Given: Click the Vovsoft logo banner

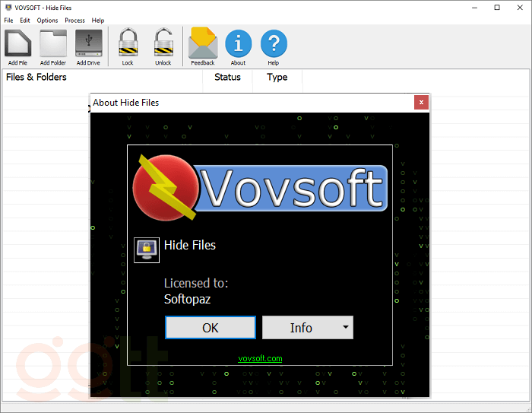Looking at the screenshot, I should (x=260, y=183).
